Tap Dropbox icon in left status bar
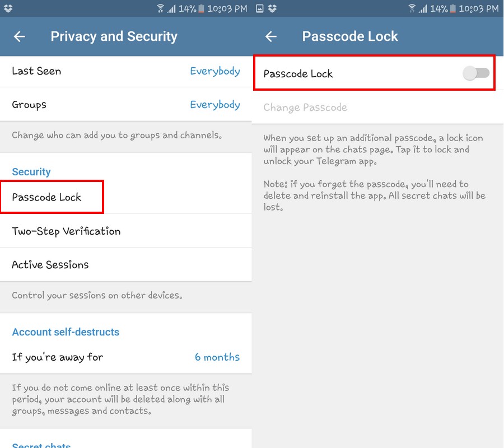Screen dimensions: 504x448 point(8,8)
